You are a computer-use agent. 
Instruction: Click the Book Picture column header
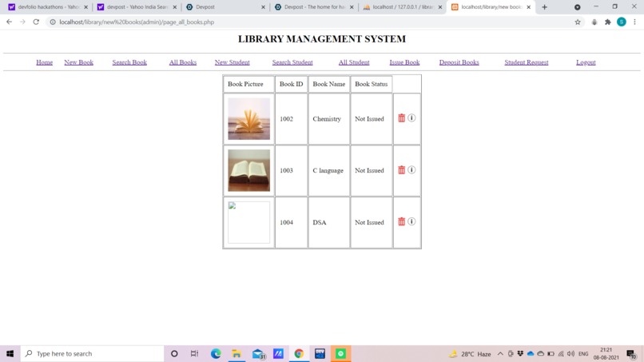249,84
